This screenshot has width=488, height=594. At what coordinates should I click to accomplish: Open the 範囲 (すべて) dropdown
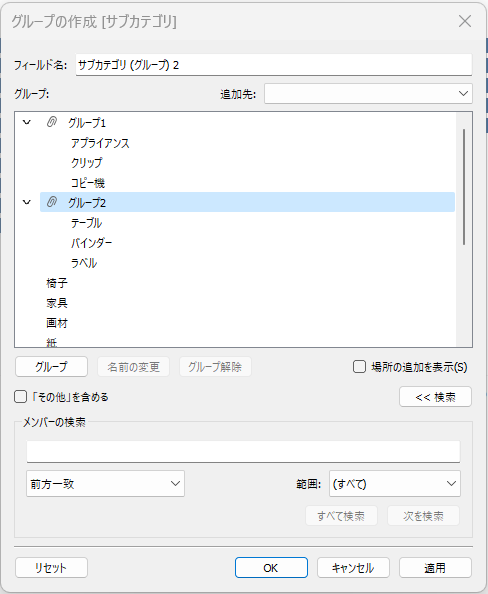point(395,483)
